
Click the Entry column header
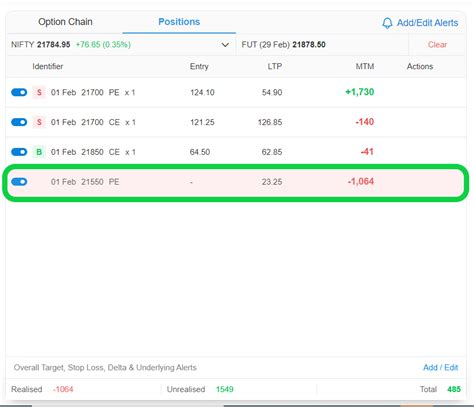pos(199,66)
